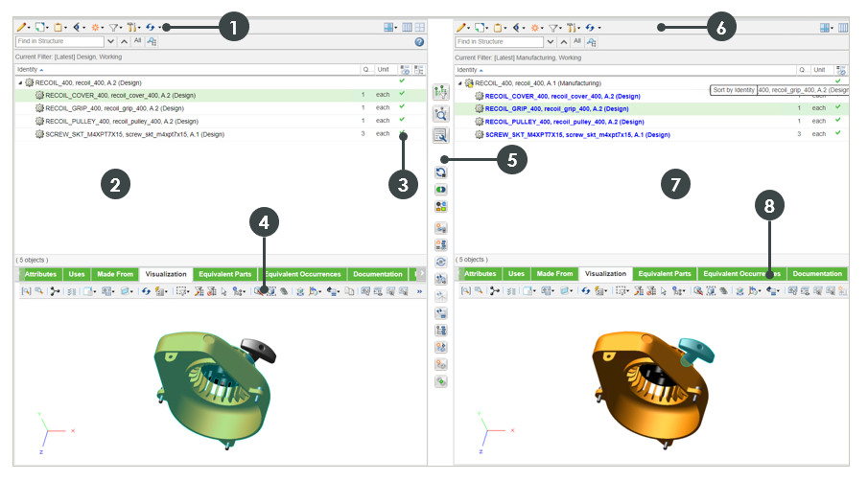This screenshot has width=868, height=481.
Task: Click the green recoil 3D model thumbnail
Action: (216, 390)
